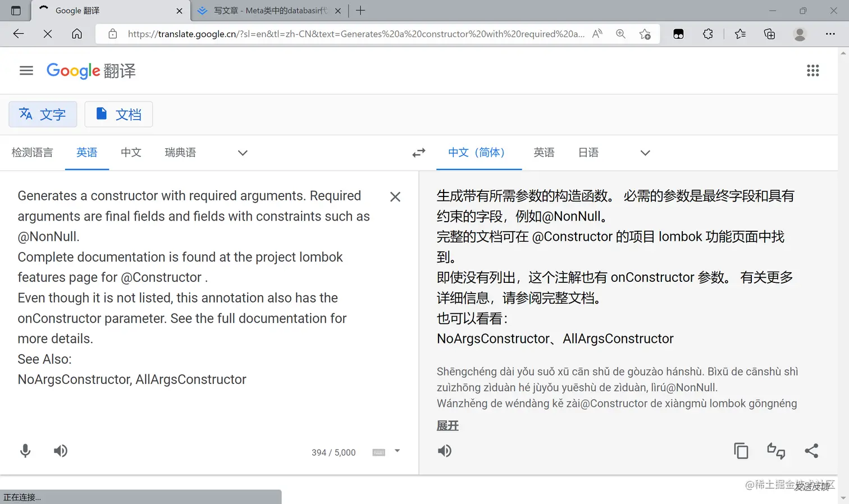Click the pinyin romanization text
The image size is (849, 504).
click(x=617, y=387)
